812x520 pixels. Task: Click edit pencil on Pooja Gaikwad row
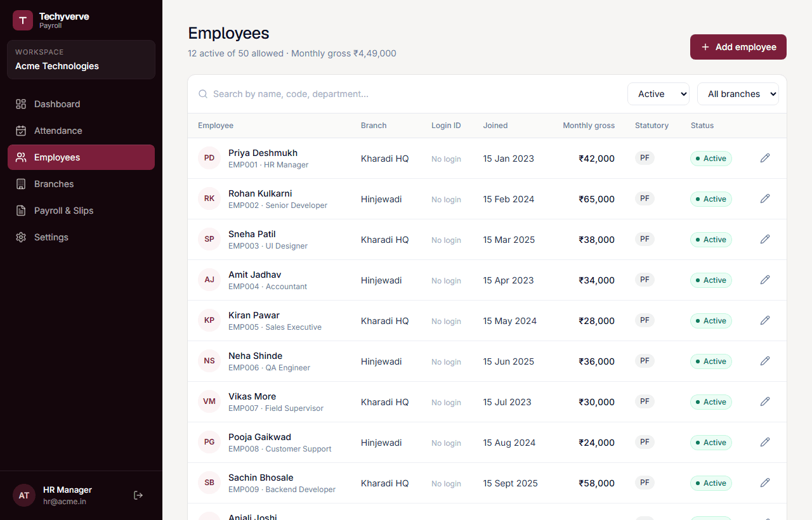[765, 442]
